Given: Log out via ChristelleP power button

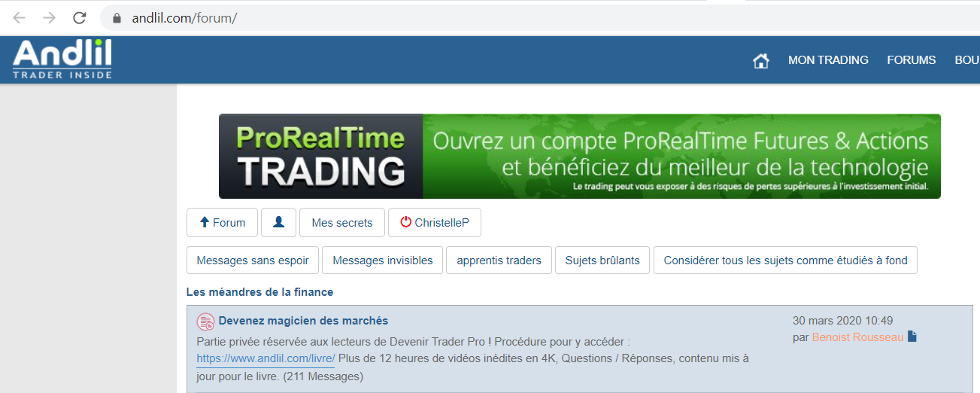Looking at the screenshot, I should click(435, 222).
